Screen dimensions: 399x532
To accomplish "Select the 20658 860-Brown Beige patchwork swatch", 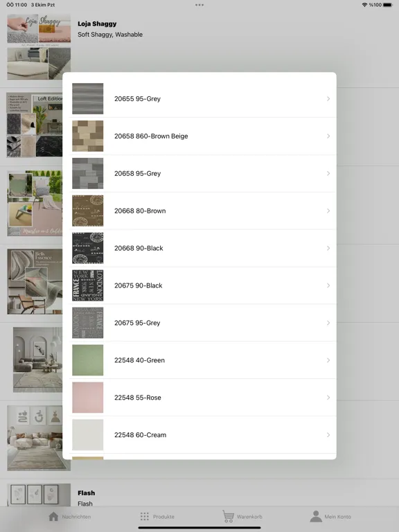I will [x=87, y=136].
